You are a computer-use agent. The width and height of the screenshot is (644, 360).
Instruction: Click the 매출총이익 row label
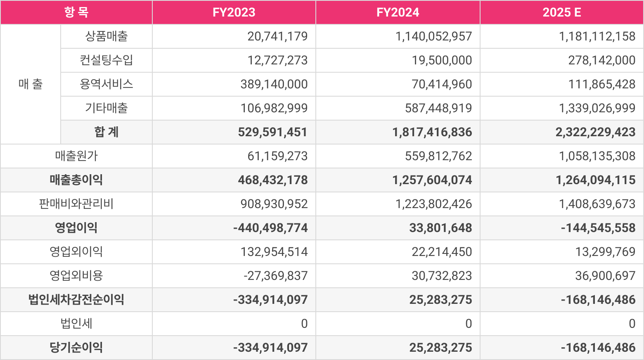click(76, 180)
